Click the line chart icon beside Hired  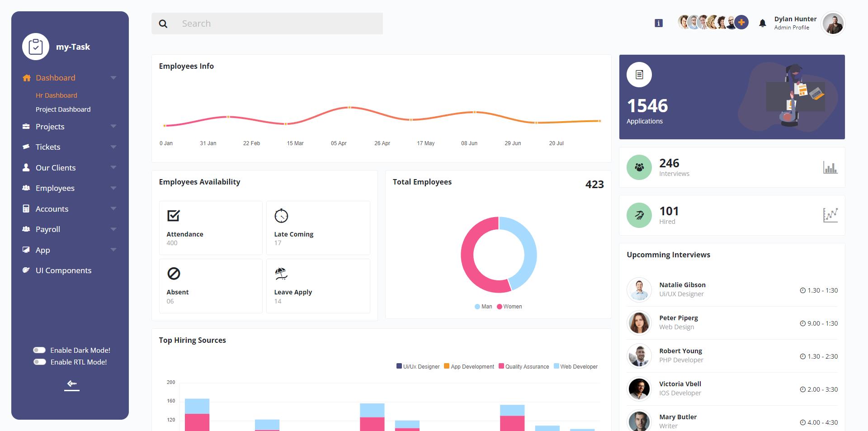(830, 215)
